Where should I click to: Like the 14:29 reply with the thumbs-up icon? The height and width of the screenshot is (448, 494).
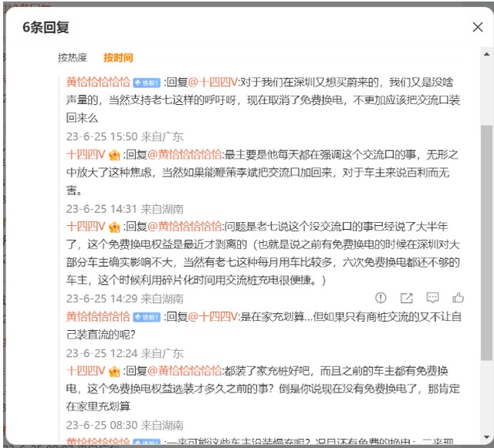[458, 298]
